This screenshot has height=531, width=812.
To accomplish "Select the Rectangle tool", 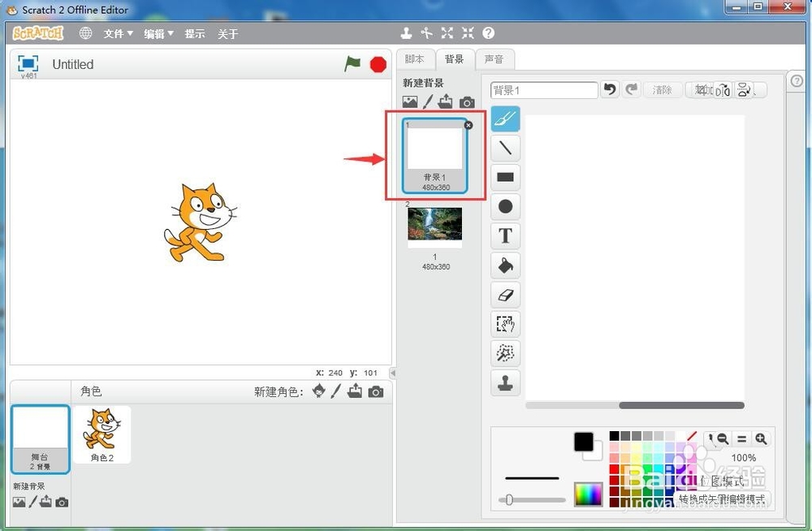I will click(x=505, y=177).
